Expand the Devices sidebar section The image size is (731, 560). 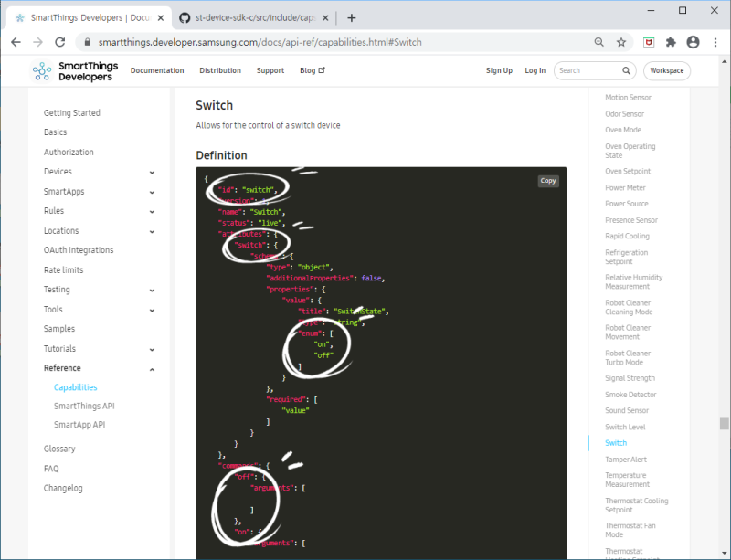pyautogui.click(x=152, y=172)
